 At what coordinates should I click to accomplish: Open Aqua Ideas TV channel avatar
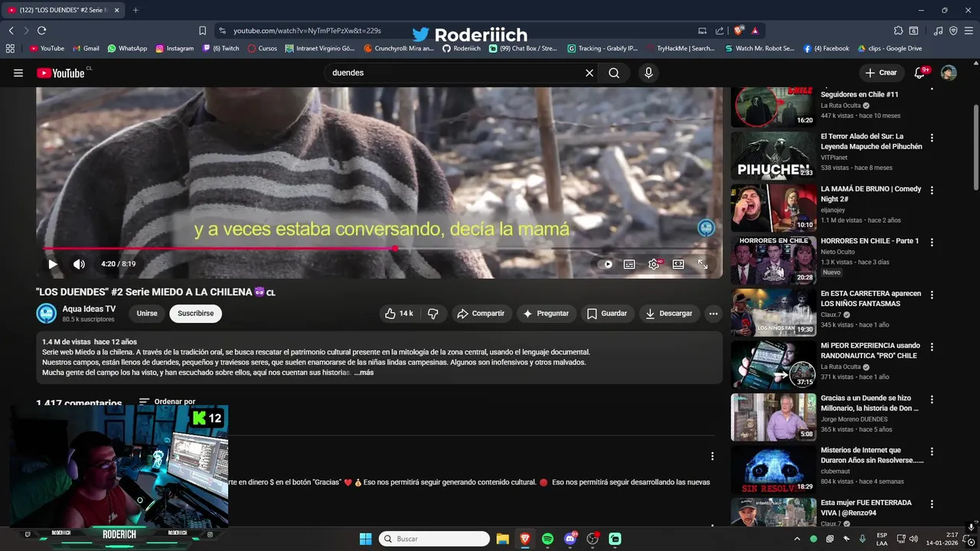click(x=47, y=313)
